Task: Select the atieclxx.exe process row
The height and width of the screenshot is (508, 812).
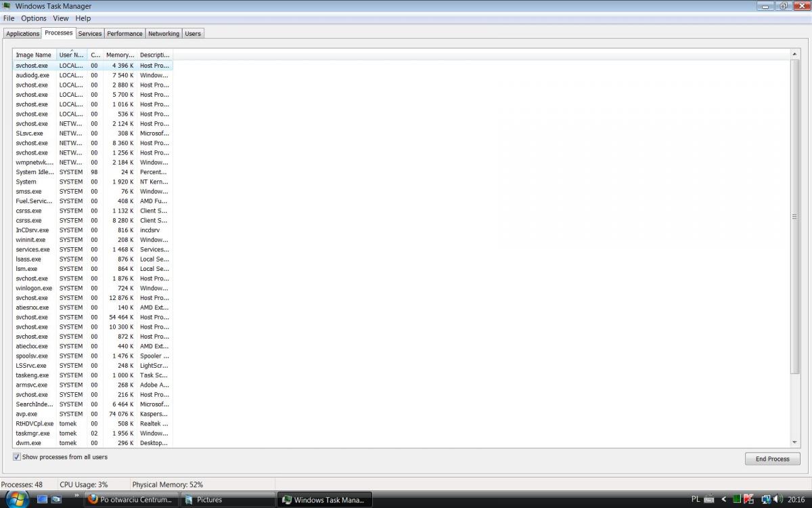Action: pos(93,346)
